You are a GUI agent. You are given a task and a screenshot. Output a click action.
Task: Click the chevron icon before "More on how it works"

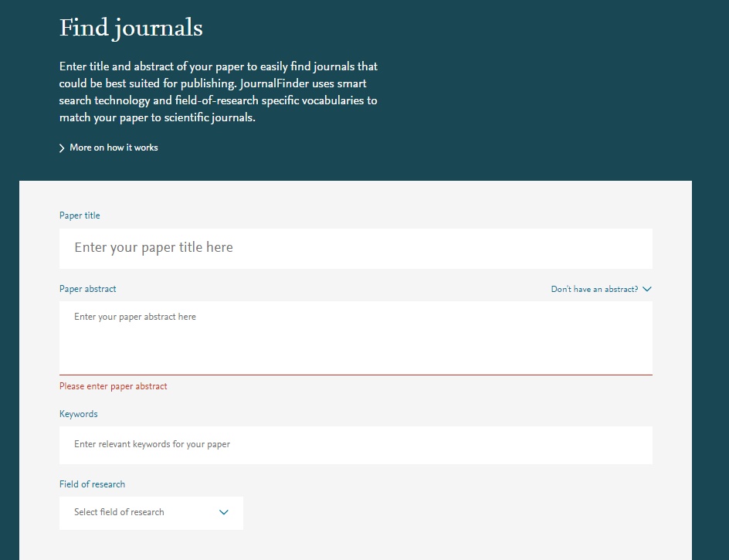(x=62, y=148)
